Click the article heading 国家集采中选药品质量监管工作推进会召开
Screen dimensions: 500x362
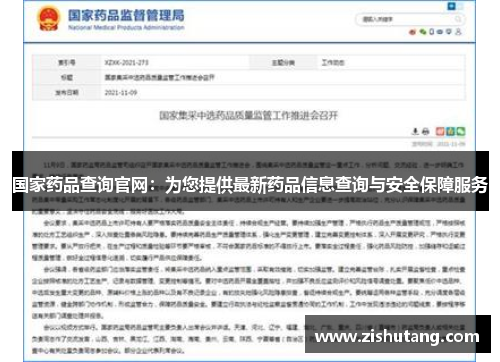pyautogui.click(x=249, y=116)
